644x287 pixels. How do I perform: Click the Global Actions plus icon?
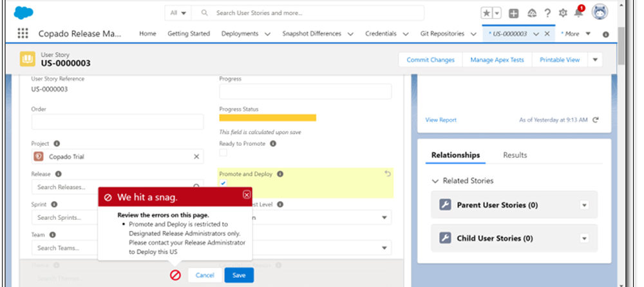tap(513, 13)
